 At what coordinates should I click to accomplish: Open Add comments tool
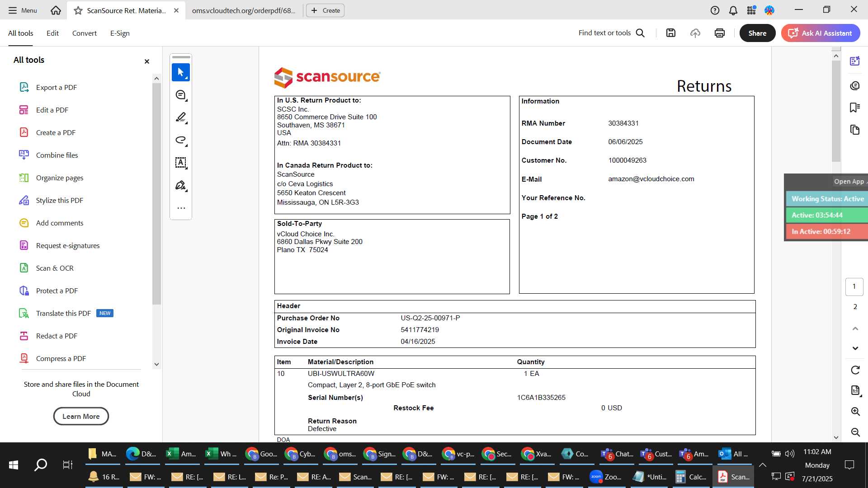click(x=60, y=223)
